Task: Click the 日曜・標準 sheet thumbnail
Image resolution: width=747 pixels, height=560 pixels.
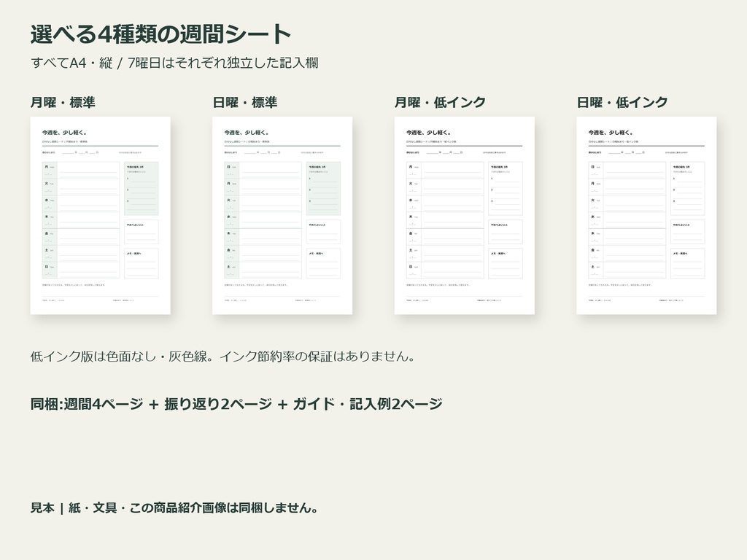Action: tap(282, 215)
